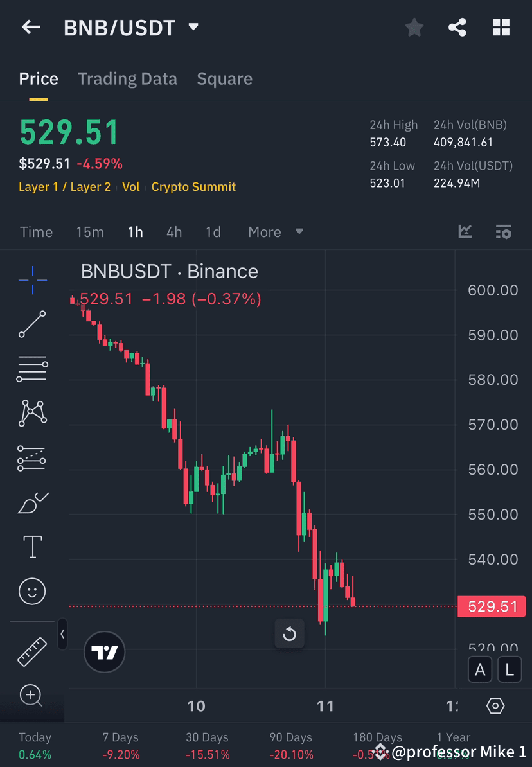Viewport: 532px width, 767px height.
Task: Select the text annotation tool
Action: click(32, 547)
